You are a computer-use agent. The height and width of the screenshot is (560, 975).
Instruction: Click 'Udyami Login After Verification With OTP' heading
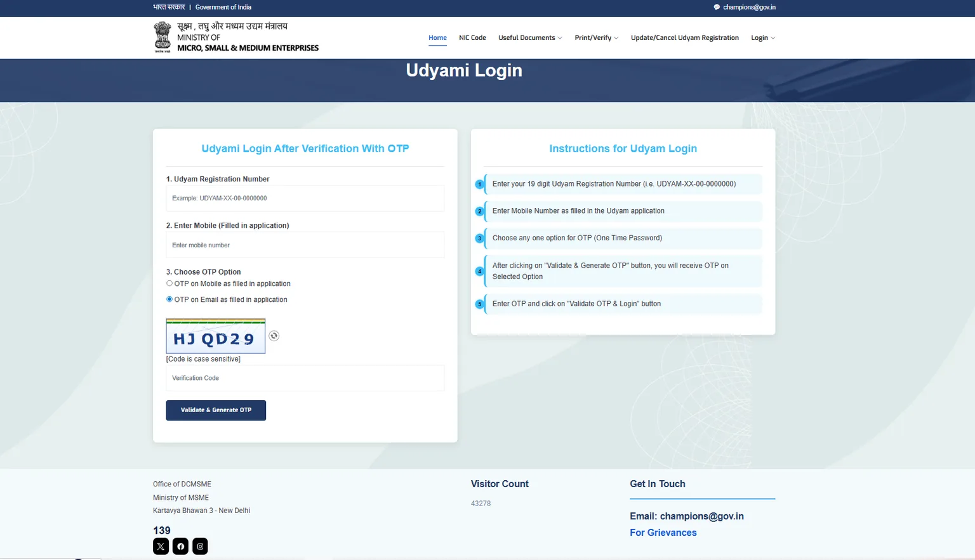pos(305,148)
